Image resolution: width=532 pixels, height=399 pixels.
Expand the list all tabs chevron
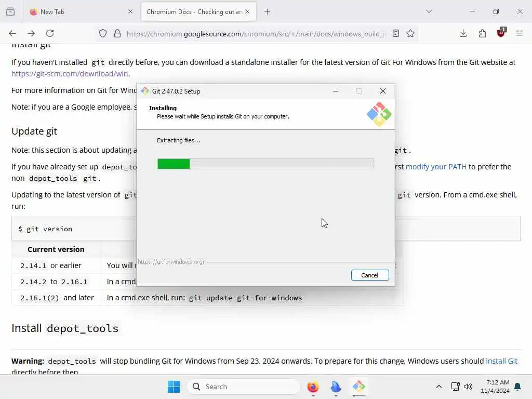[429, 11]
